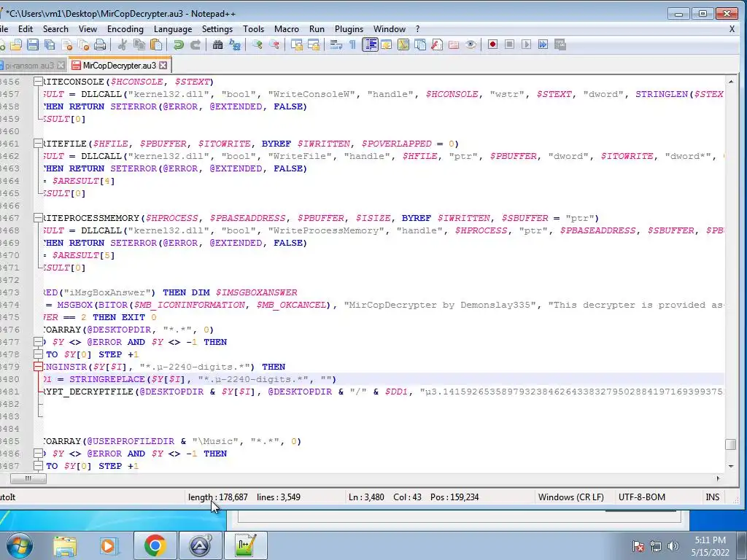Close the pi-ransom.au3 tab with its X
The width and height of the screenshot is (747, 560).
(x=61, y=65)
